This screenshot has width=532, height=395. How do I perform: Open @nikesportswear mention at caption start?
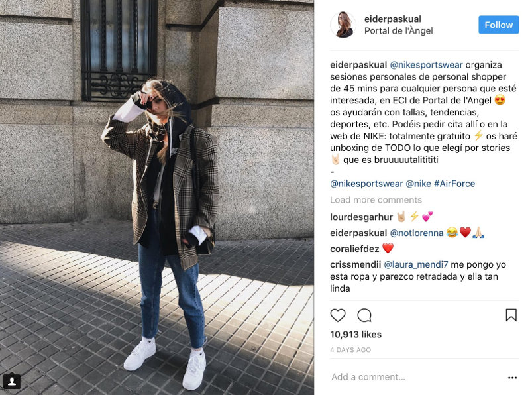point(426,65)
